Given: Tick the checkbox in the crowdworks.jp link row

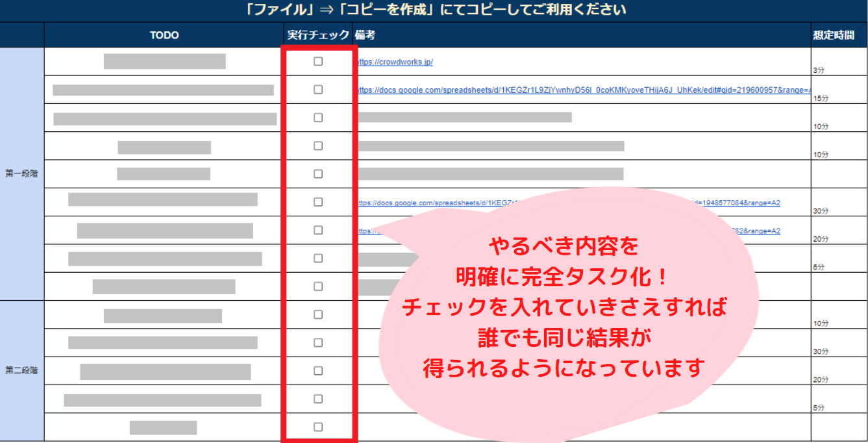Looking at the screenshot, I should click(318, 62).
